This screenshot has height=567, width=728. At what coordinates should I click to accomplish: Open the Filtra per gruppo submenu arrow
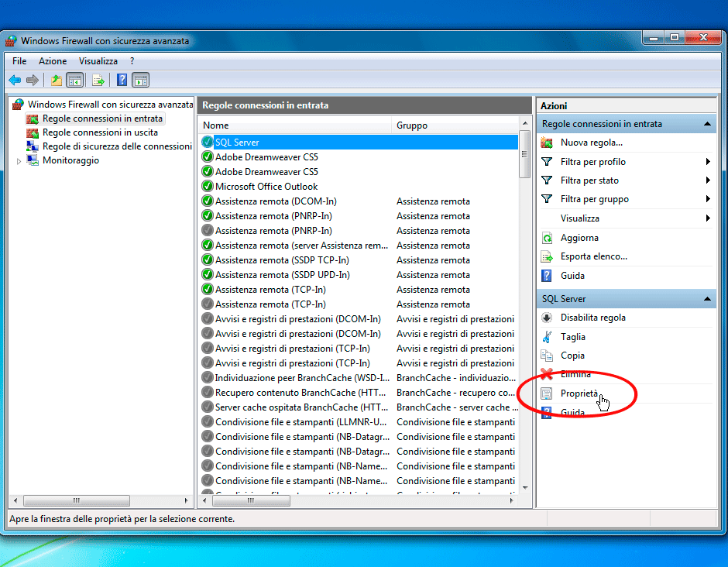[708, 199]
